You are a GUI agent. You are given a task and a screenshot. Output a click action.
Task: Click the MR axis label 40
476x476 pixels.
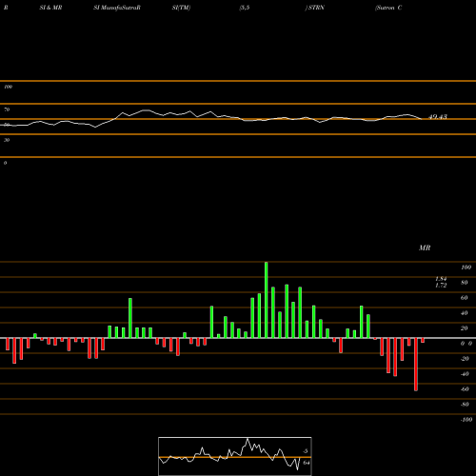(x=465, y=313)
